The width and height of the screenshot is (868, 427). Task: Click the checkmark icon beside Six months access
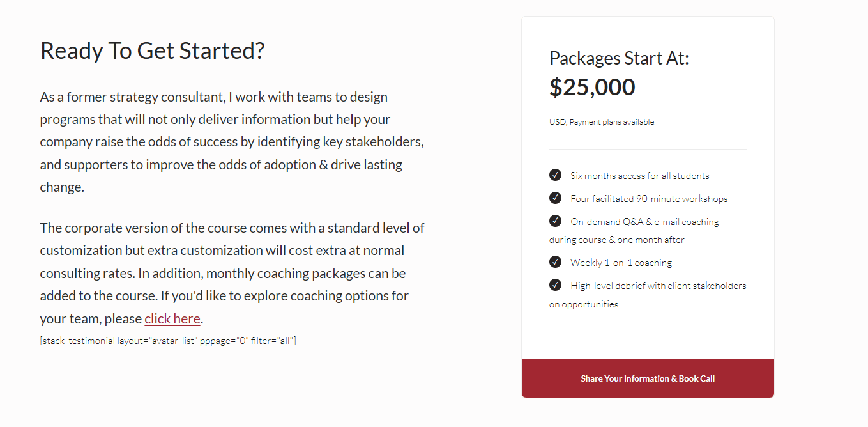(x=555, y=175)
